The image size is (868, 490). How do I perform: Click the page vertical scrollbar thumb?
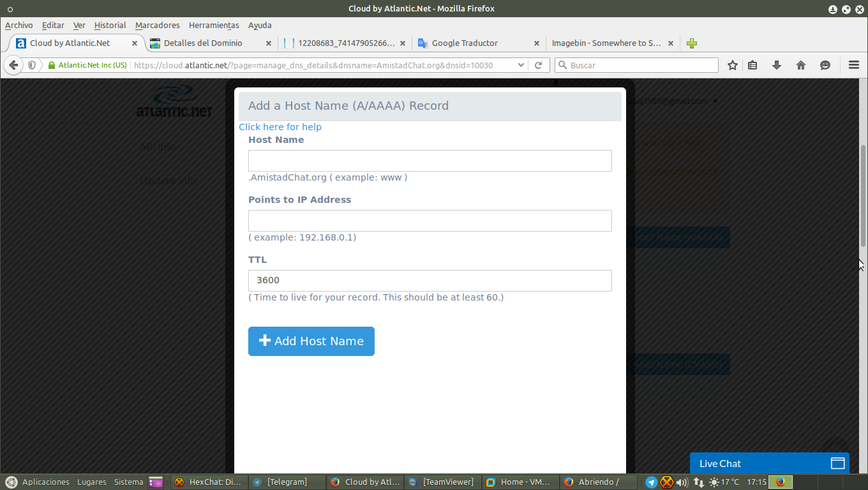pos(864,196)
